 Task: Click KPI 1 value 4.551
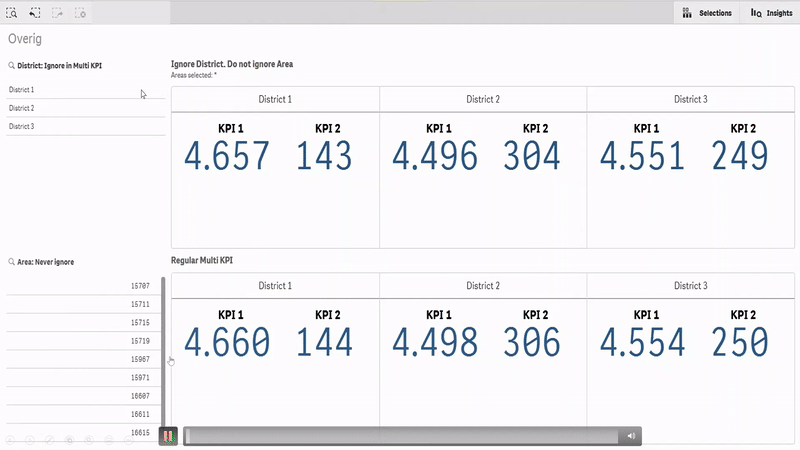coord(642,156)
